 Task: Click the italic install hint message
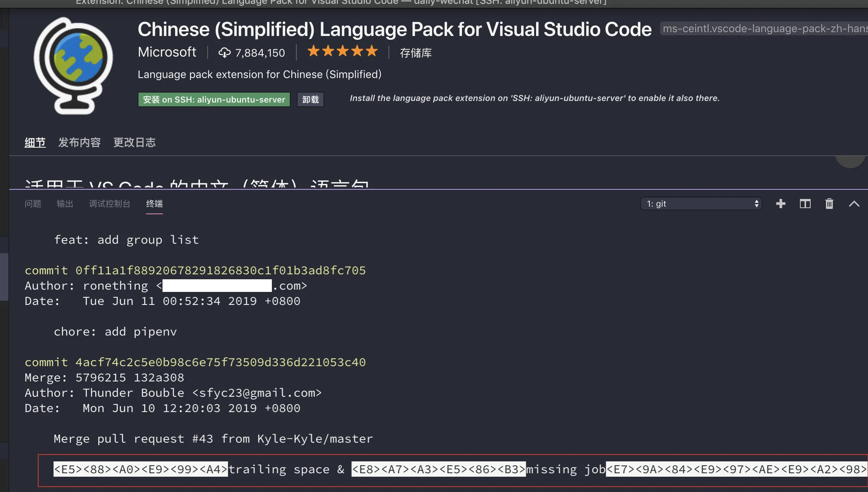(x=535, y=98)
